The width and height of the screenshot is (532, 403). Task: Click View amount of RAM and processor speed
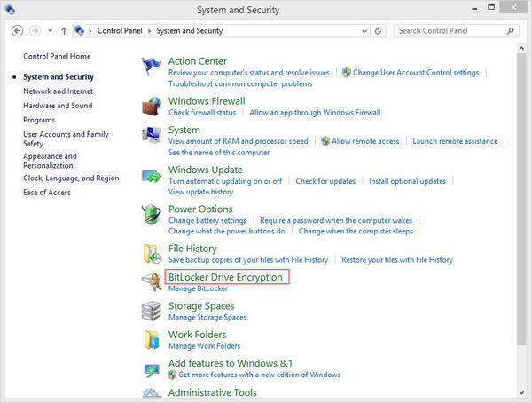(x=239, y=141)
